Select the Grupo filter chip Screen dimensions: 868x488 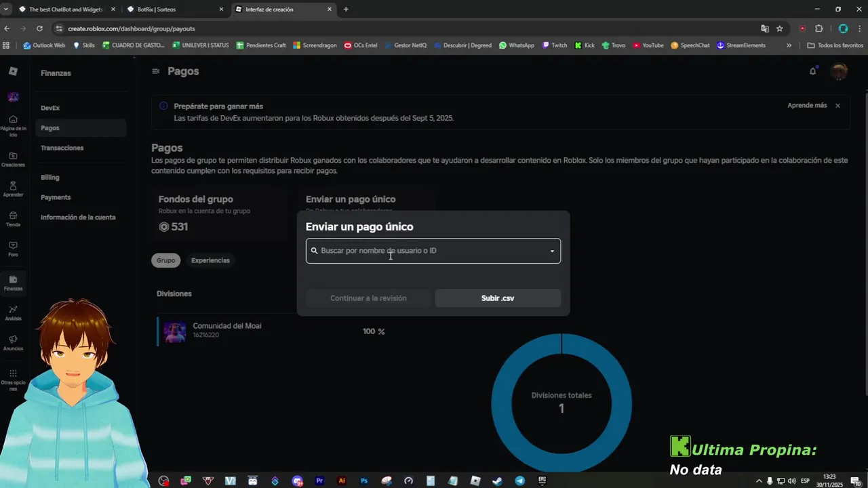click(x=165, y=260)
